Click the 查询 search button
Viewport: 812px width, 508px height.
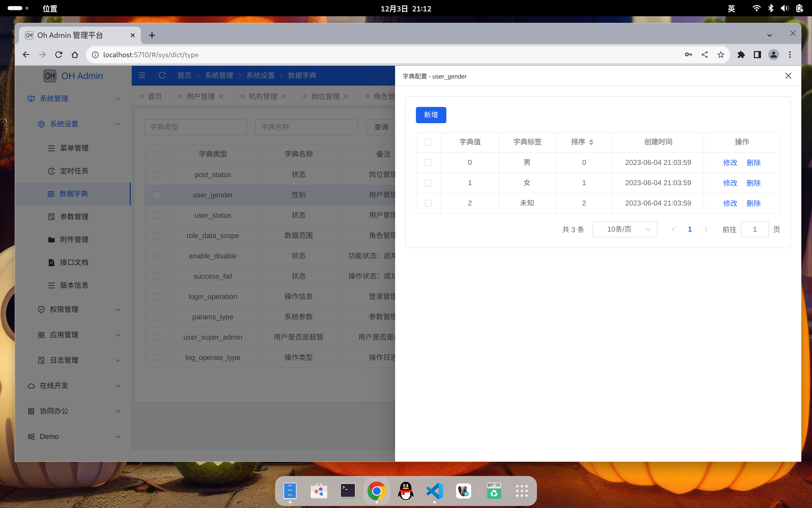(381, 127)
